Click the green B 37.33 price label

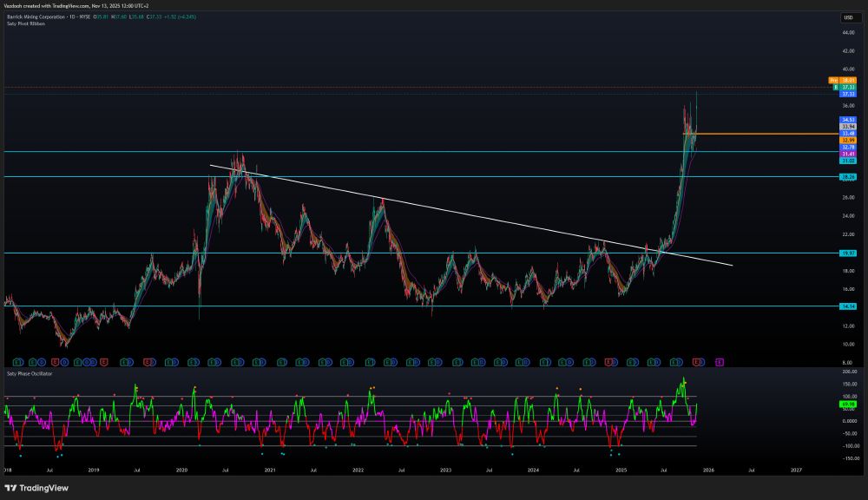845,88
